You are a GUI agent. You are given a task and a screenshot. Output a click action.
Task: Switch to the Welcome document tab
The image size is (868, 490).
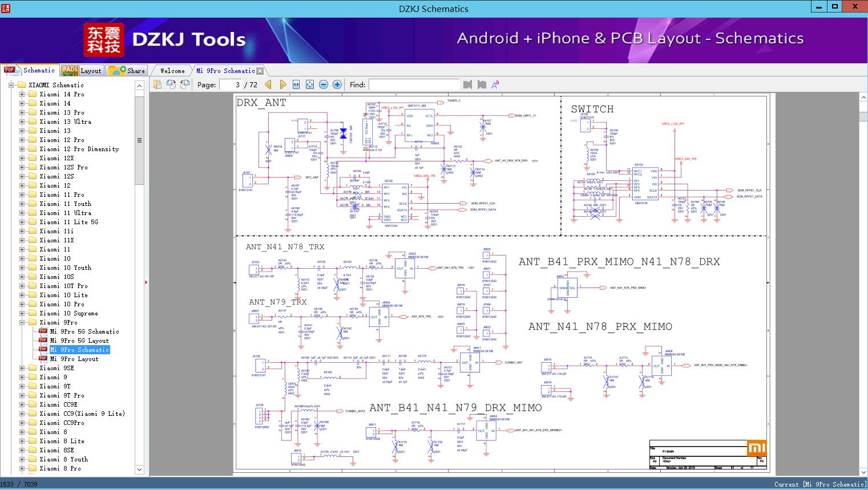pos(172,71)
